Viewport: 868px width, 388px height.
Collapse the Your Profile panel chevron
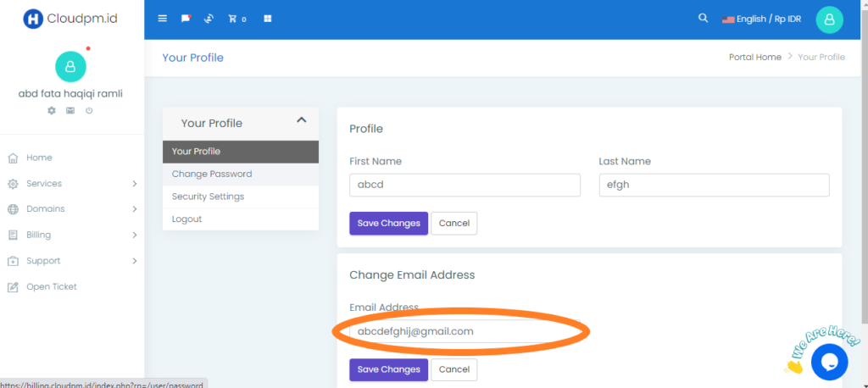click(x=301, y=119)
